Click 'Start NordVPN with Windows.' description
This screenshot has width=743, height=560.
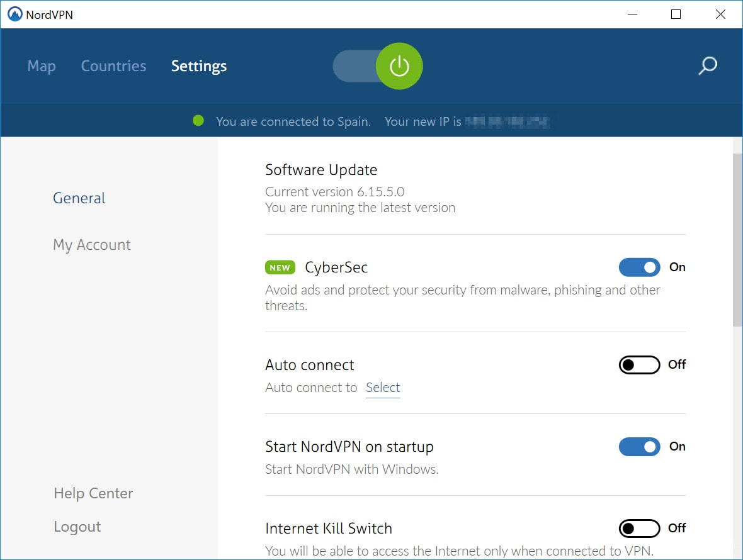352,469
